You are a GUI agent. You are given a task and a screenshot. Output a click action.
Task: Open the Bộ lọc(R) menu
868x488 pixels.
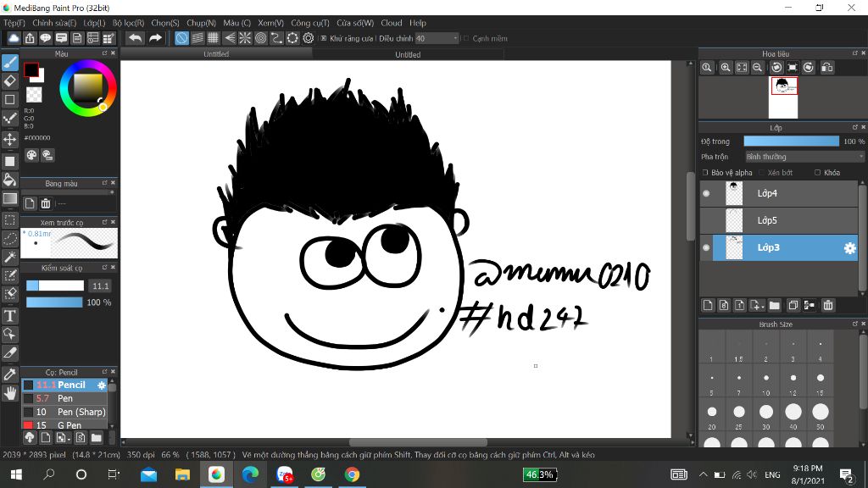(x=129, y=23)
